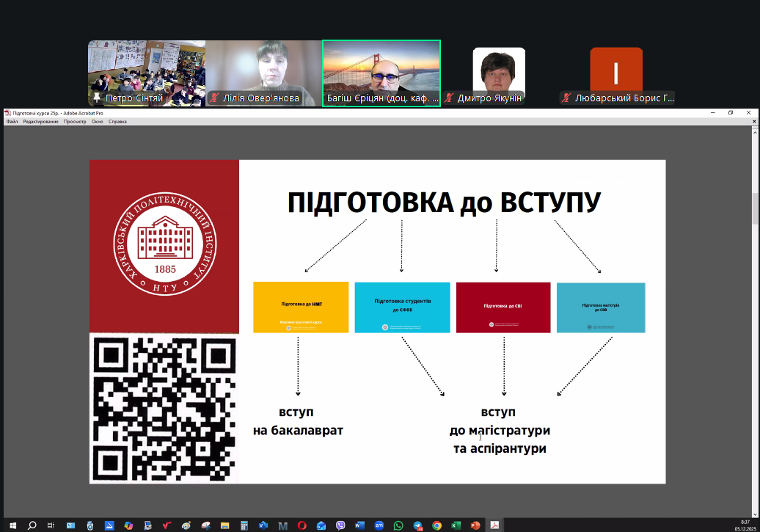The image size is (760, 532).
Task: Select Петро Сінтяй's video thumbnail
Action: [x=147, y=73]
